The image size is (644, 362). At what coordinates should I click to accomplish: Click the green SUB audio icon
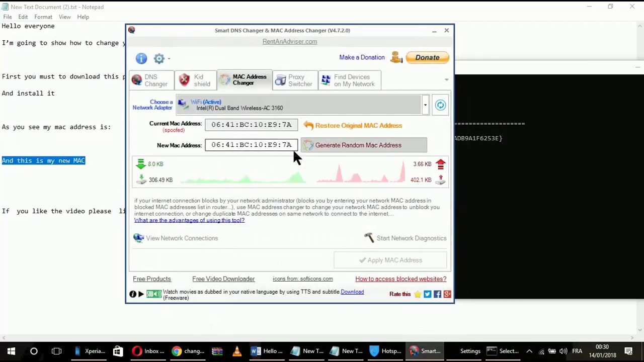click(153, 294)
